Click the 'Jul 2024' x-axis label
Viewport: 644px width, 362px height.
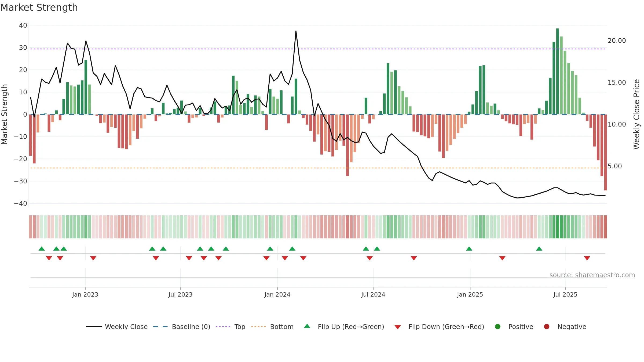click(x=373, y=294)
